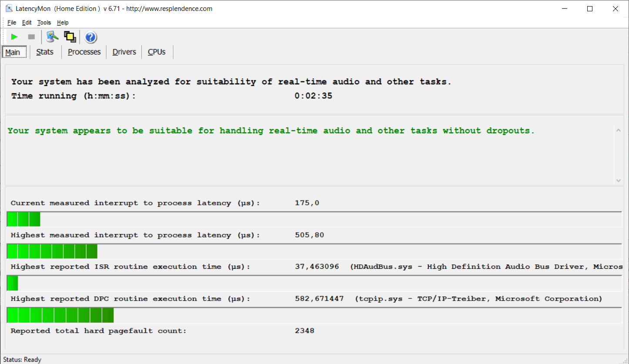The image size is (629, 364).
Task: Click the current interrupt to process latency bar
Action: [x=24, y=219]
